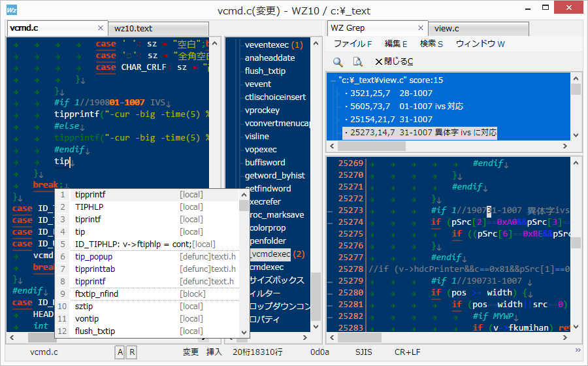Choose tiprintf autocomplete entry
This screenshot has height=366, width=588.
tap(147, 220)
